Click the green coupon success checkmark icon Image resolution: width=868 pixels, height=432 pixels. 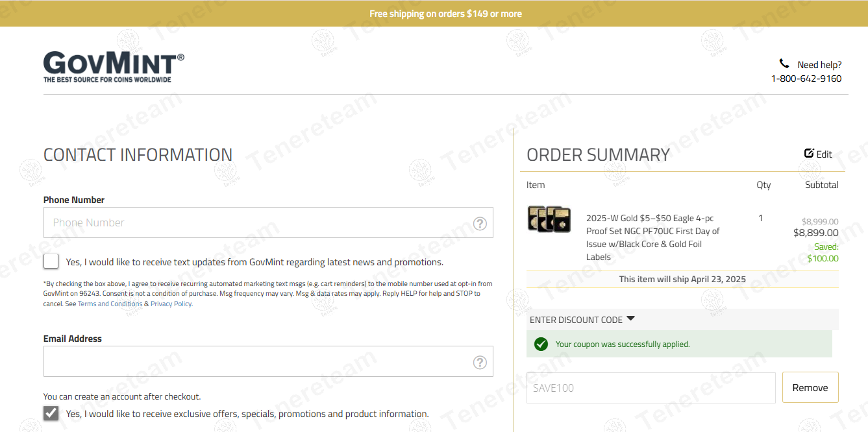point(541,344)
